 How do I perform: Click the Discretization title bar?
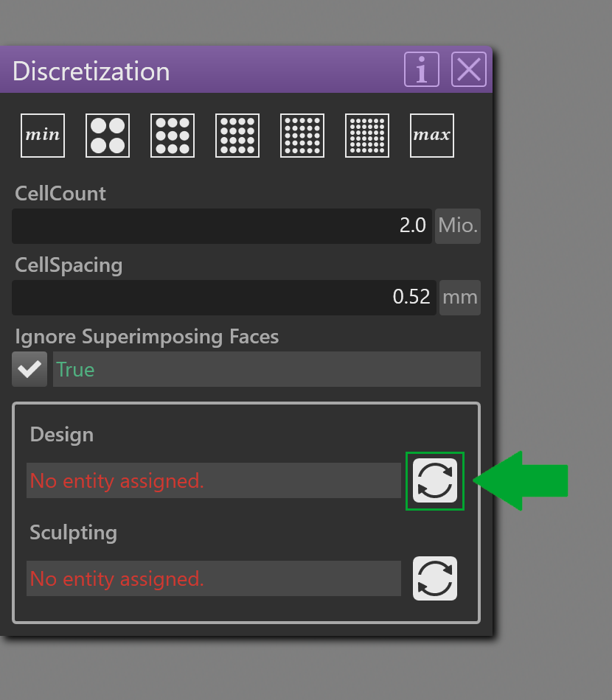pos(201,70)
